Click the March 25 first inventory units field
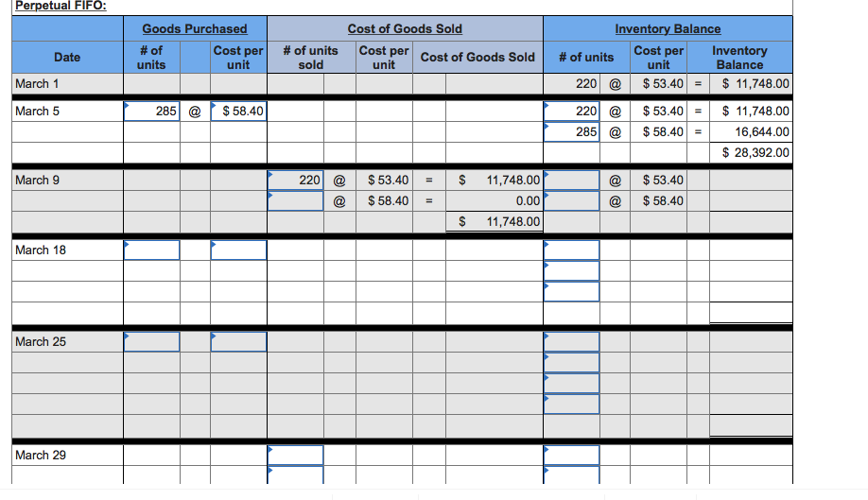 coord(571,342)
